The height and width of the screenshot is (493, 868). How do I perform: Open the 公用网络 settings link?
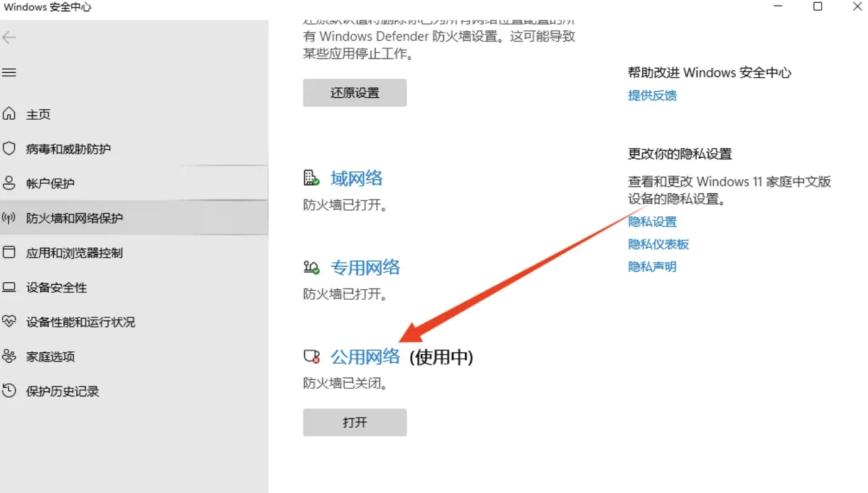[x=366, y=357]
